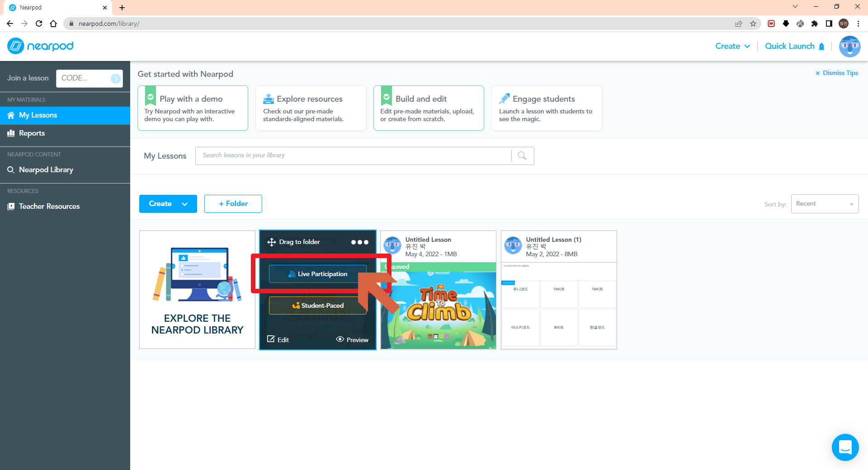Open the user profile avatar menu
The image size is (868, 470).
[x=849, y=46]
